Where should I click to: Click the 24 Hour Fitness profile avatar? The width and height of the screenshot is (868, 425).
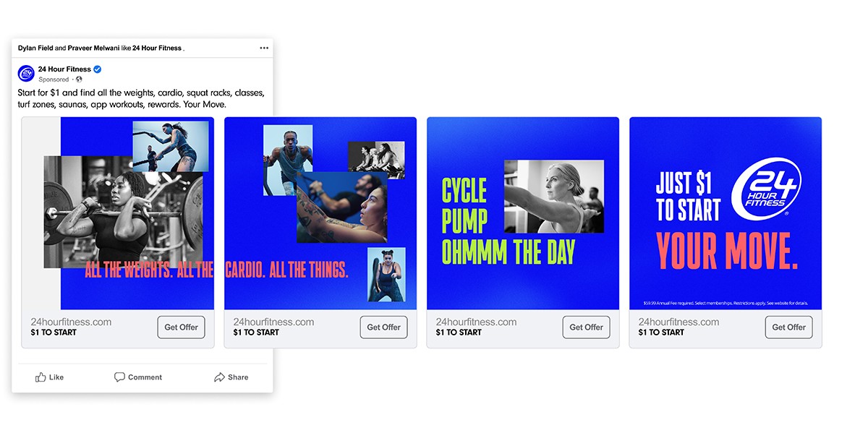point(26,74)
